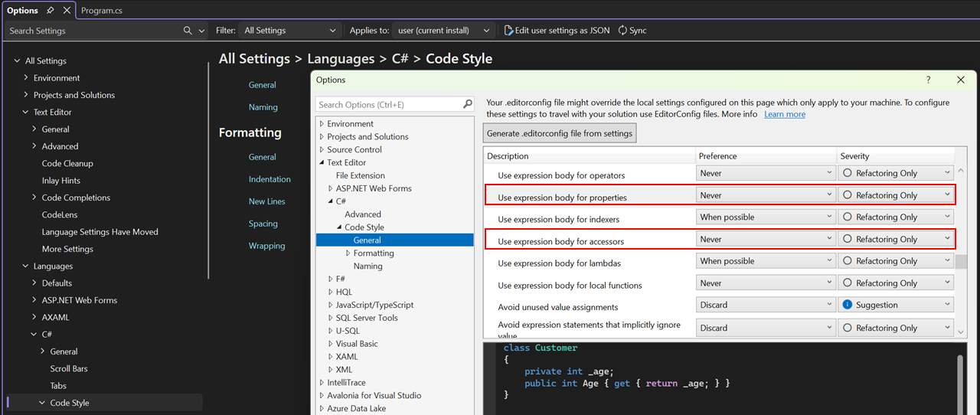Open Severity dropdown for expression body accessors
980x415 pixels.
897,240
